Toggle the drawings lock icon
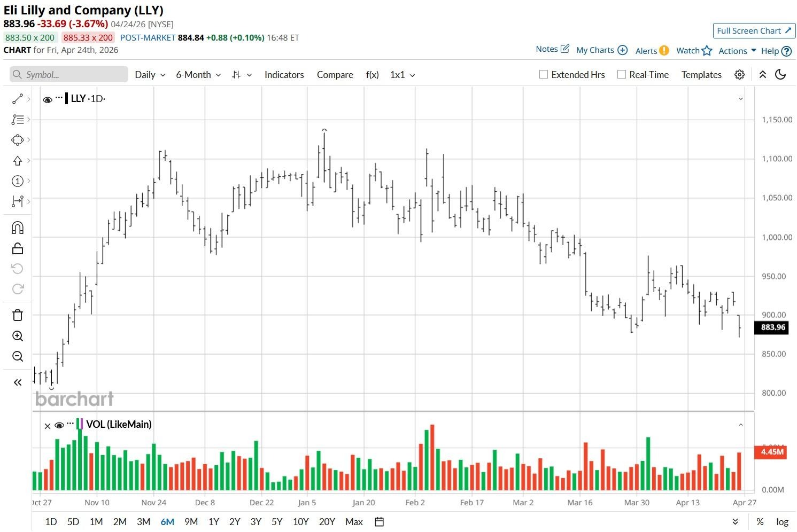This screenshot has width=797, height=532. pos(18,248)
